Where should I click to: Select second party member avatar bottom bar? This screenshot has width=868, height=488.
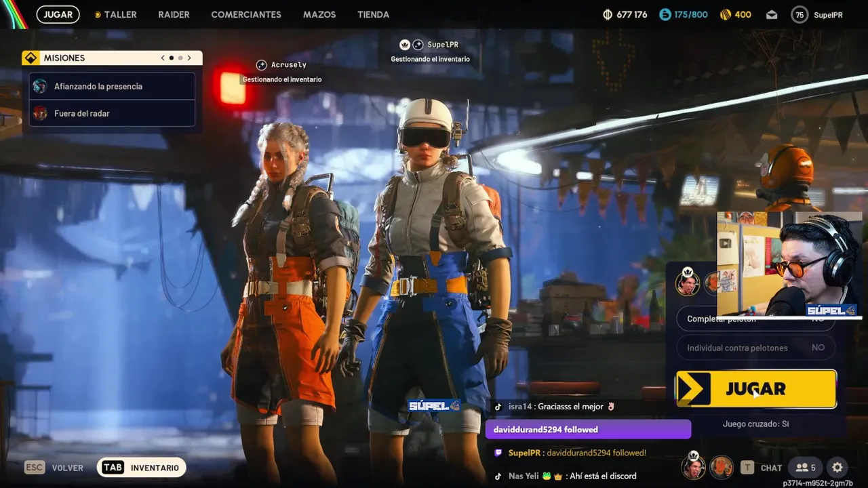point(722,467)
